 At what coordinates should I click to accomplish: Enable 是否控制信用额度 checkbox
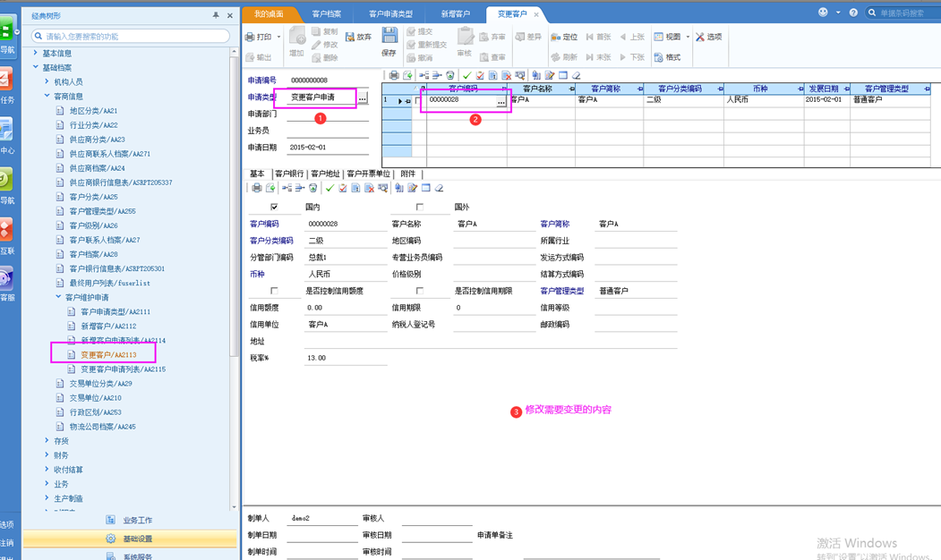(x=274, y=291)
